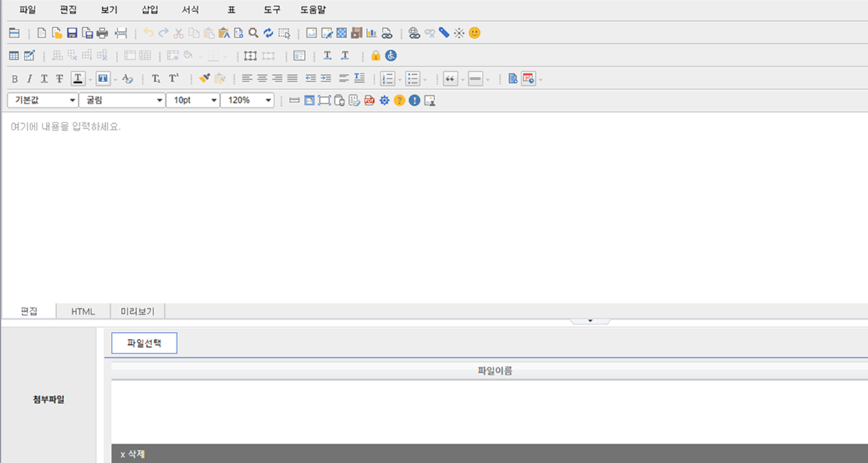The image size is (868, 463).
Task: Click the Insert image icon
Action: [x=312, y=33]
